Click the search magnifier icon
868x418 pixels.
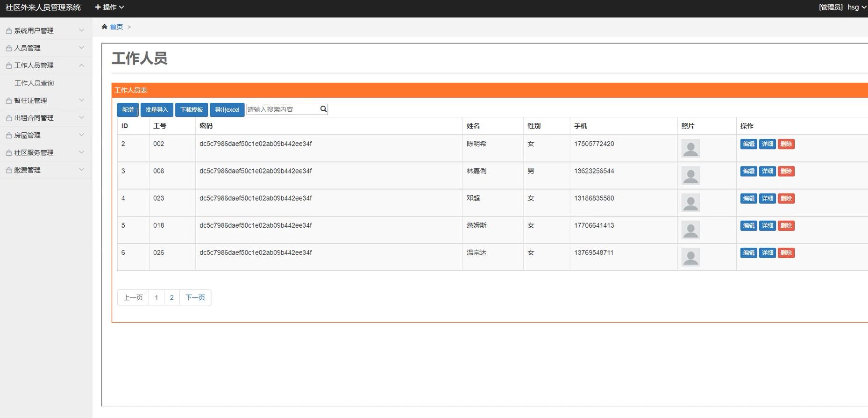coord(323,109)
